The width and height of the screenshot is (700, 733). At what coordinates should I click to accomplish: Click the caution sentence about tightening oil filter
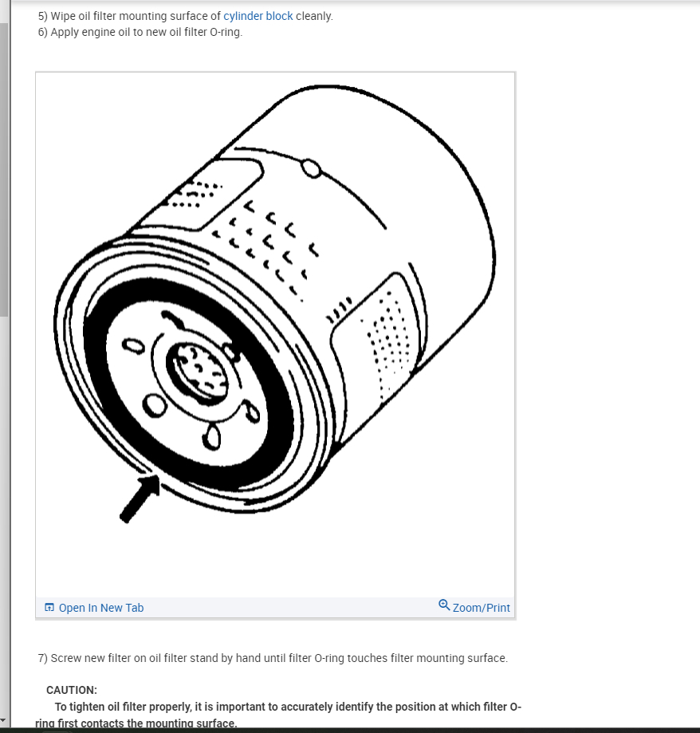(278, 715)
